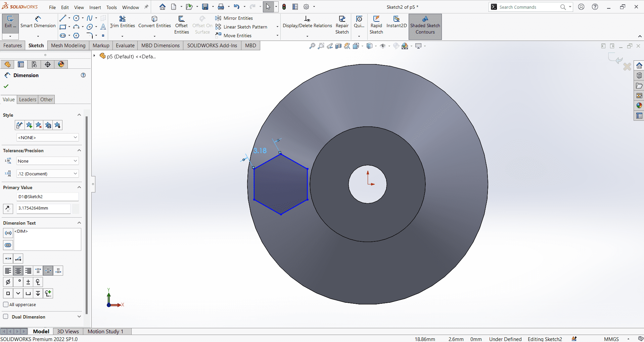Click the Rebuild traffic light icon
The width and height of the screenshot is (644, 342).
click(284, 7)
